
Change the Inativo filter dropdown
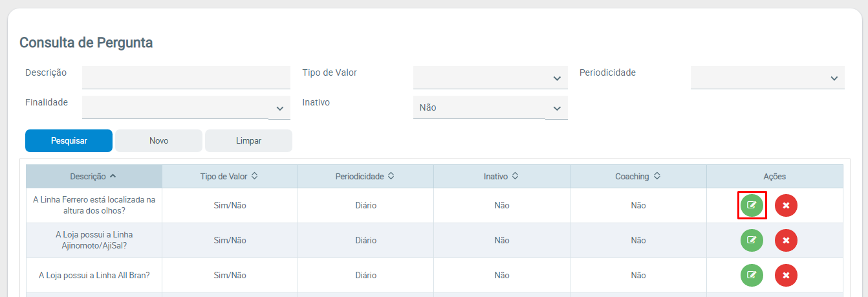coord(490,107)
